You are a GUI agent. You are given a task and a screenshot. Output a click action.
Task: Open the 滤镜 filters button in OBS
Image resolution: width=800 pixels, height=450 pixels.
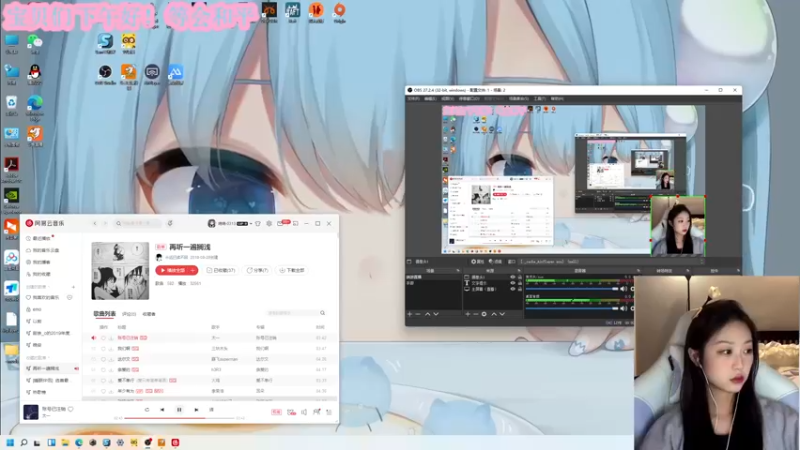[495, 262]
